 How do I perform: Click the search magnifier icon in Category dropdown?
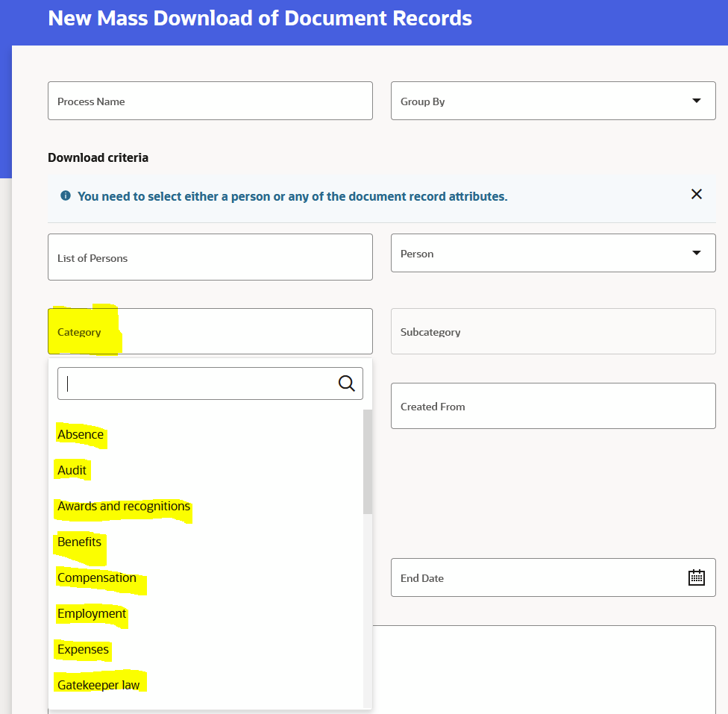coord(346,383)
